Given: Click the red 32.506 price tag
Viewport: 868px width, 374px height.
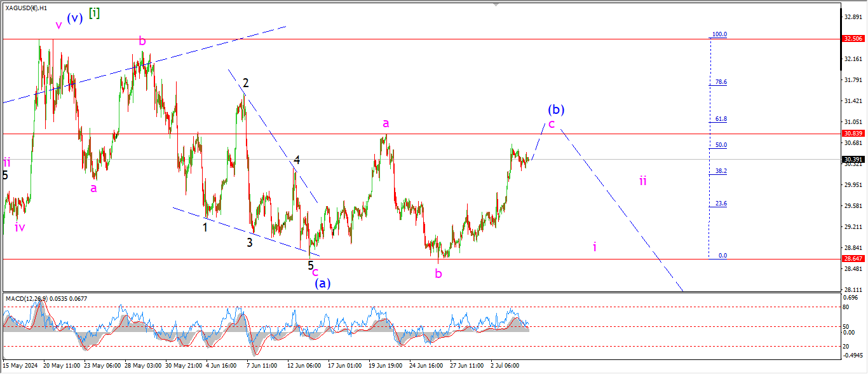Looking at the screenshot, I should [852, 38].
